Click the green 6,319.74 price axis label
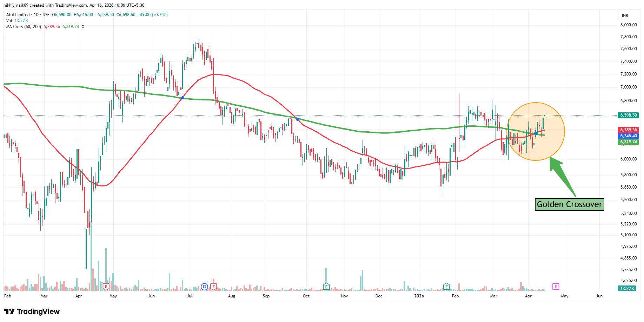 [x=628, y=142]
